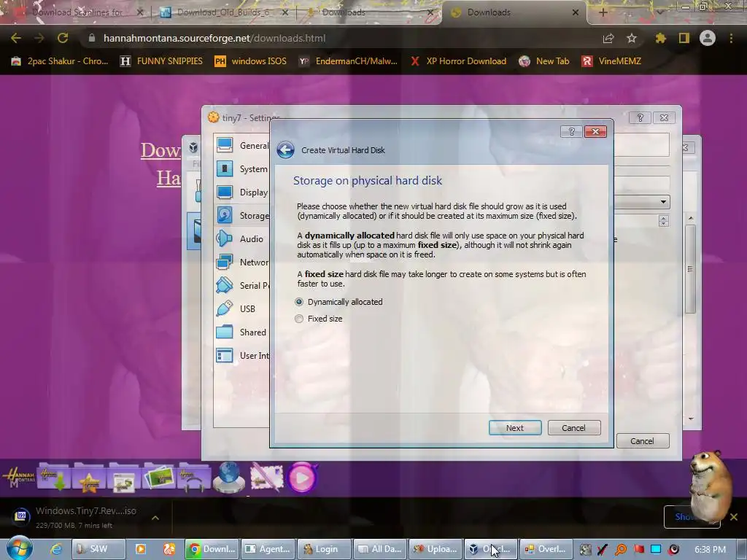The width and height of the screenshot is (747, 560).
Task: Click the Hannah Montana downloads folder dock icon
Action: pyautogui.click(x=54, y=477)
